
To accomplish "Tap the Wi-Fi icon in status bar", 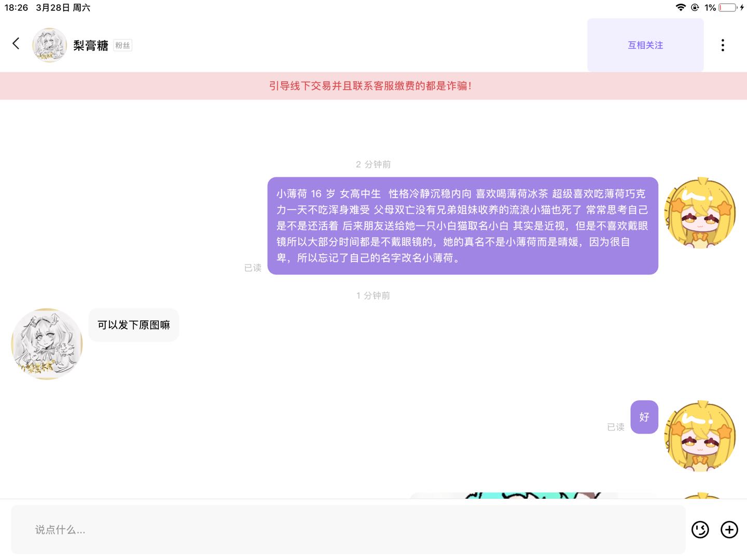I will pyautogui.click(x=681, y=7).
